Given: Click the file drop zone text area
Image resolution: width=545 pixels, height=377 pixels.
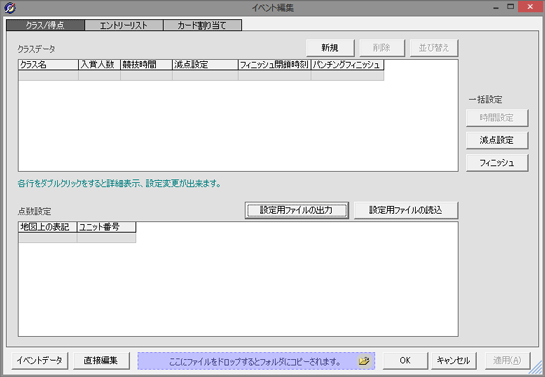Looking at the screenshot, I should point(255,361).
